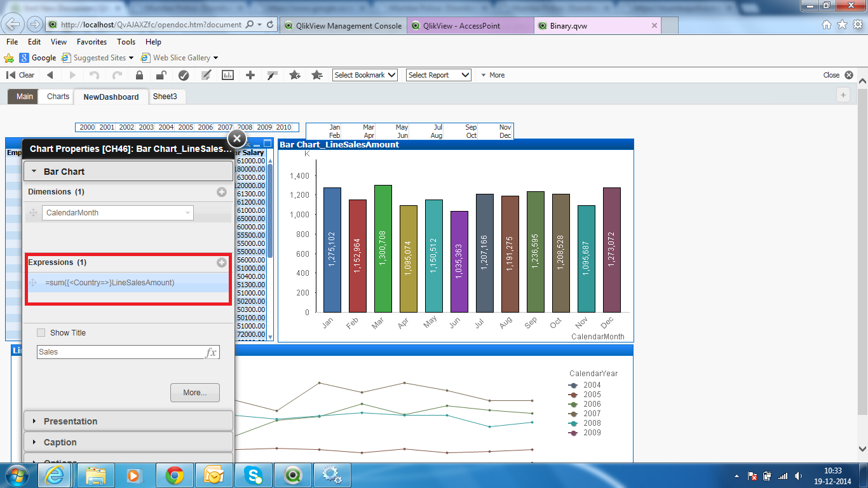Open expression editor via the fx icon

click(x=211, y=353)
